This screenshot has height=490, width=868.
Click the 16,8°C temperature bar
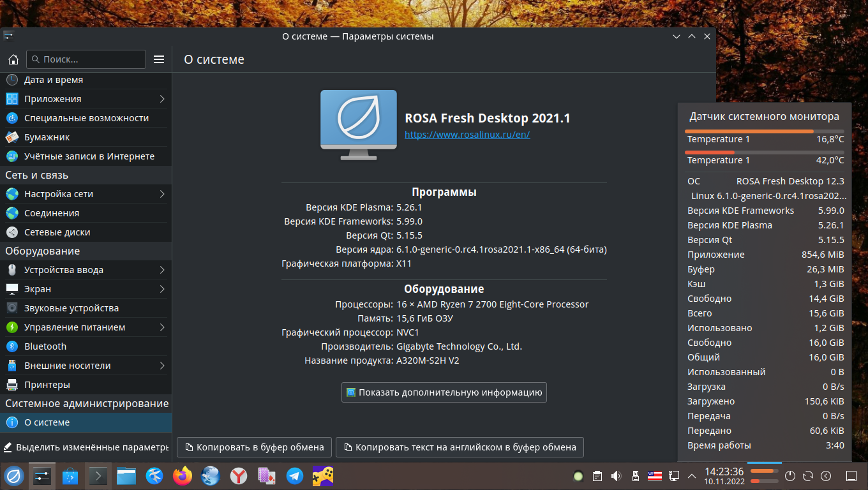click(x=765, y=131)
